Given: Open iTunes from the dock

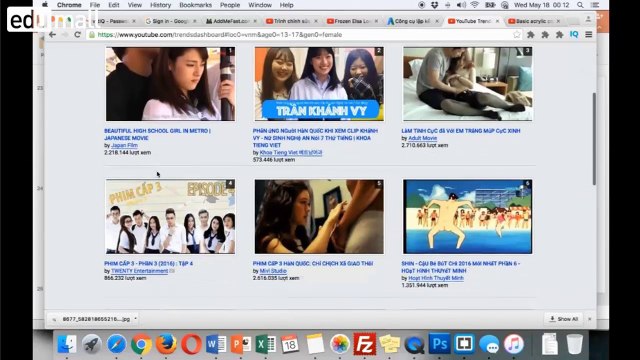Looking at the screenshot, I should [513, 344].
